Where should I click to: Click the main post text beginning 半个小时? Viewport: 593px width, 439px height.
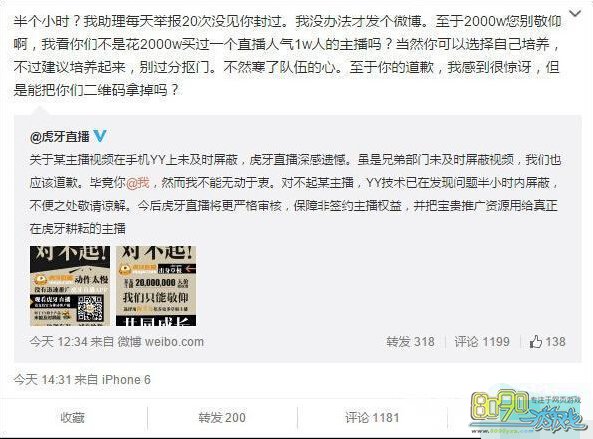pos(287,56)
